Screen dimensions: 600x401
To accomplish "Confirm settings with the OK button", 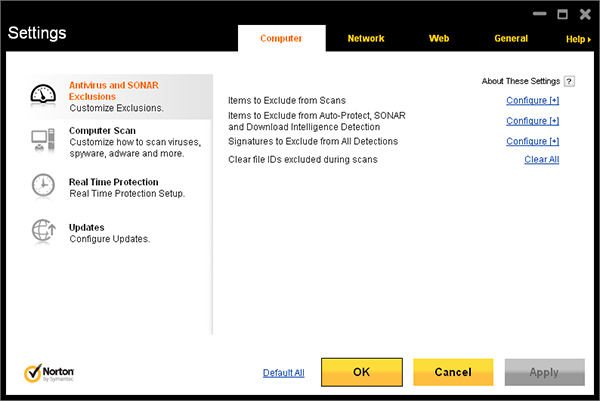I will [362, 372].
